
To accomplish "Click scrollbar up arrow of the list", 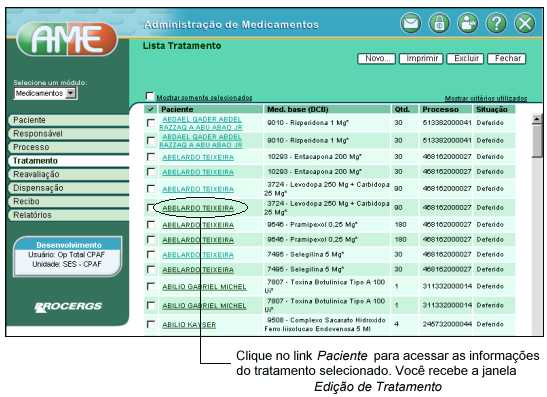I will (x=537, y=119).
